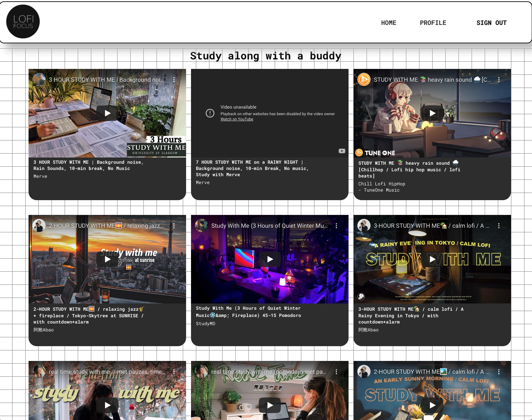Open the PROFILE page
The width and height of the screenshot is (532, 420).
tap(433, 23)
